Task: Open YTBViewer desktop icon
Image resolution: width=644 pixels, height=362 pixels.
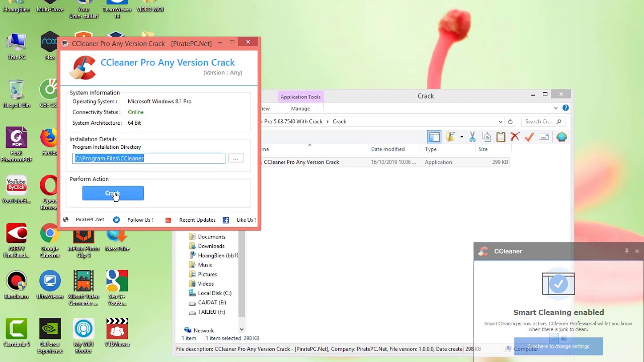Action: pos(117,332)
